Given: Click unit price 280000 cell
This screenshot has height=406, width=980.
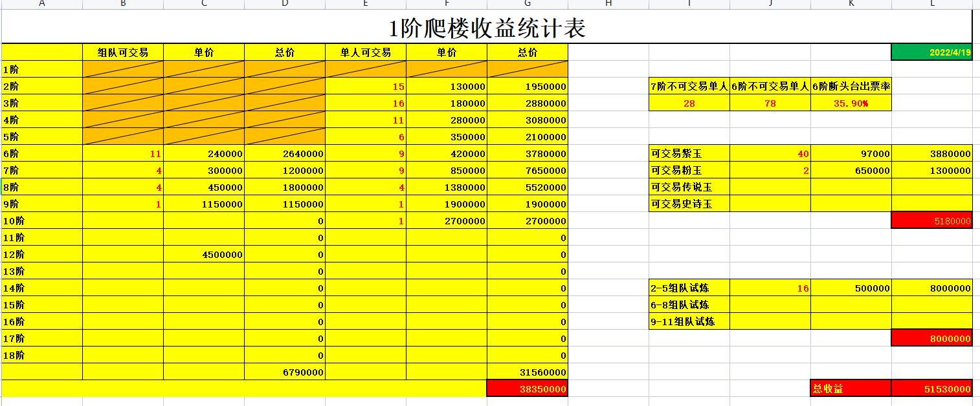Looking at the screenshot, I should click(x=447, y=120).
